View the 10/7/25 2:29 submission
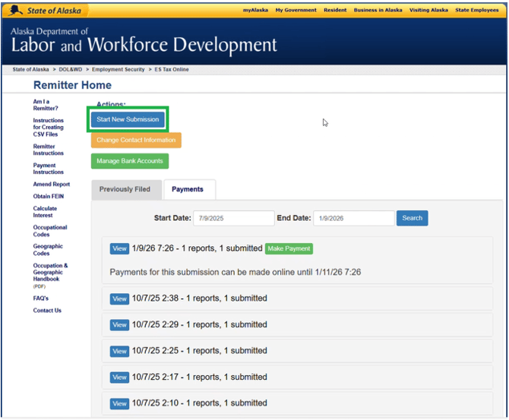 [x=119, y=325]
